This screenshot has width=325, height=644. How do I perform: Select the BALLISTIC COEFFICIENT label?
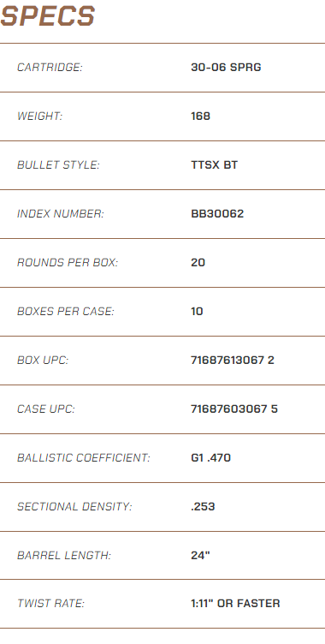[x=84, y=458]
